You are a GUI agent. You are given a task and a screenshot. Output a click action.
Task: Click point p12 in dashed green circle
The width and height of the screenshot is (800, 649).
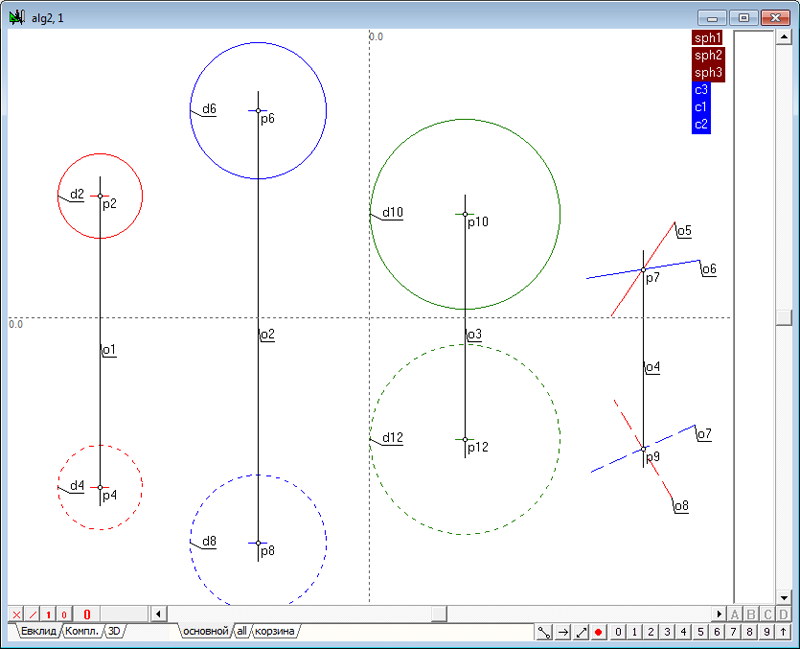[465, 439]
